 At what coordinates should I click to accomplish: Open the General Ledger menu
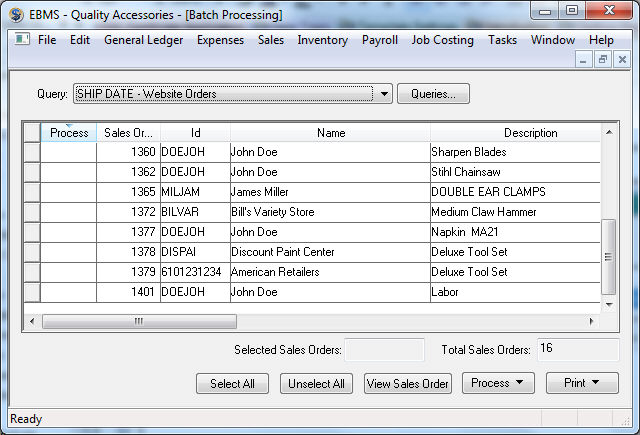[143, 40]
